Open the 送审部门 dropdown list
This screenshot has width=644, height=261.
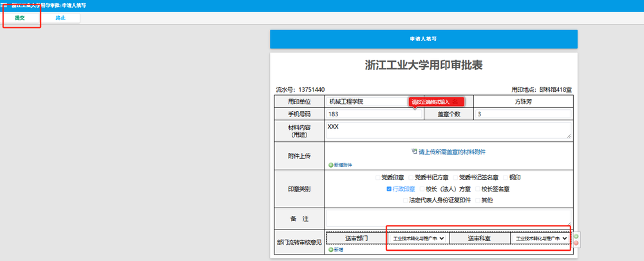point(417,238)
